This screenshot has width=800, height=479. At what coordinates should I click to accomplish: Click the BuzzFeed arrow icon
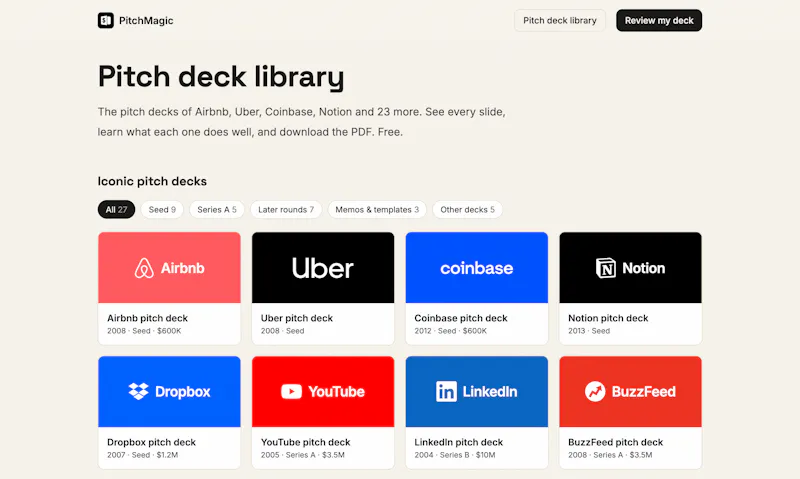point(595,391)
